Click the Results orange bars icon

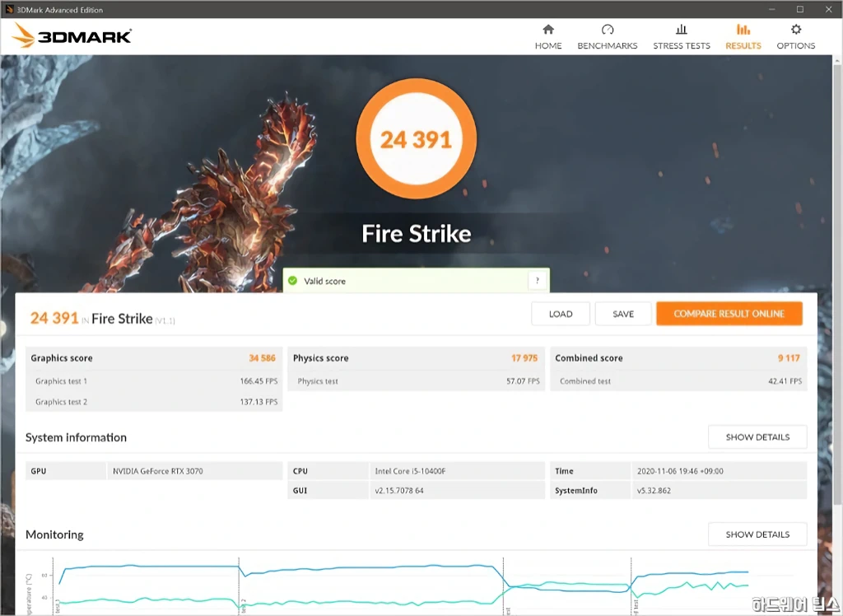click(x=743, y=29)
